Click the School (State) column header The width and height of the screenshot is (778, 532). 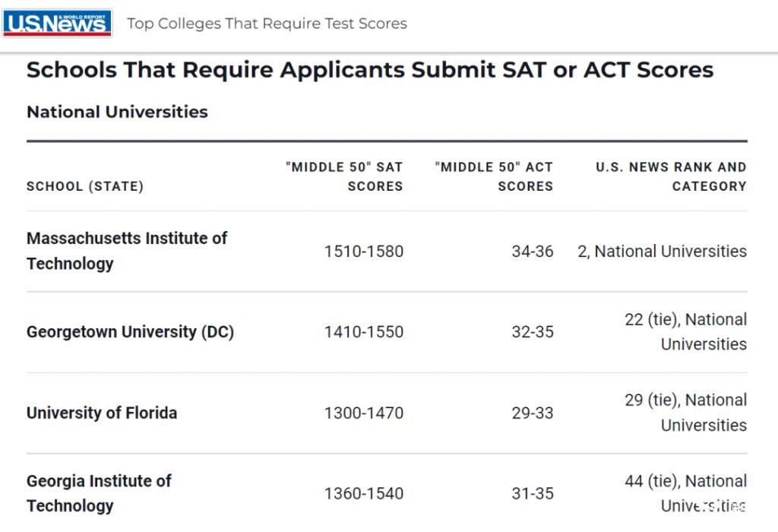click(x=85, y=186)
